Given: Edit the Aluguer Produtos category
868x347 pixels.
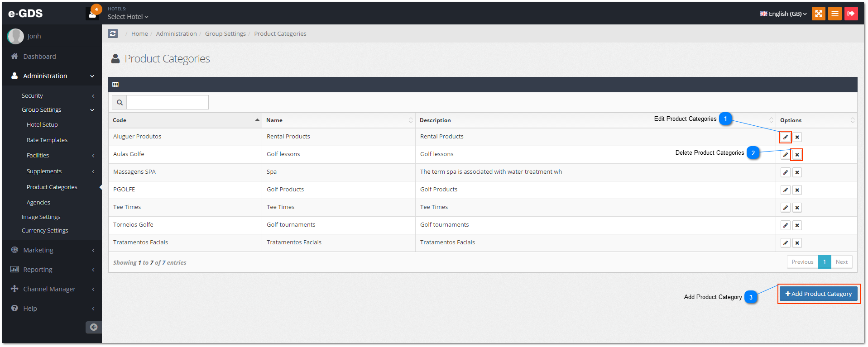Looking at the screenshot, I should pyautogui.click(x=786, y=137).
